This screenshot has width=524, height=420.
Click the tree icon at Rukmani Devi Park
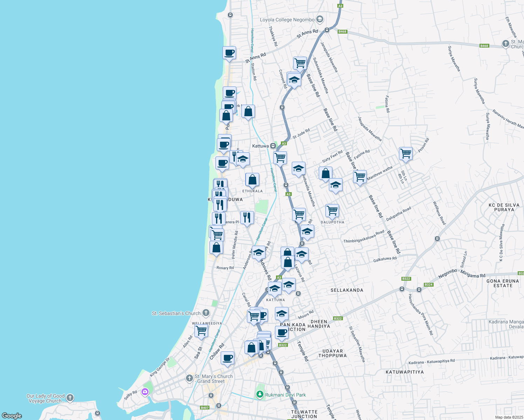coord(260,394)
